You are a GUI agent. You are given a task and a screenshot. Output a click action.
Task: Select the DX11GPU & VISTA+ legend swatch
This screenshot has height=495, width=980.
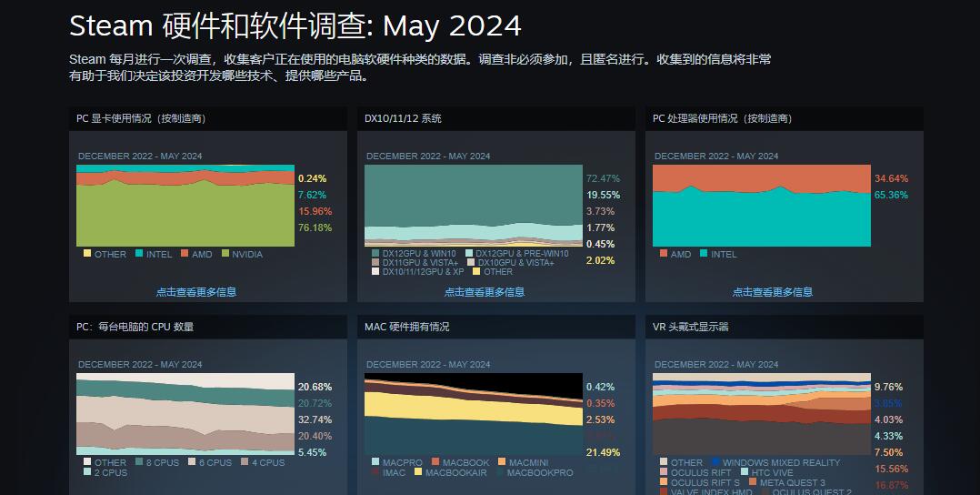coord(375,262)
